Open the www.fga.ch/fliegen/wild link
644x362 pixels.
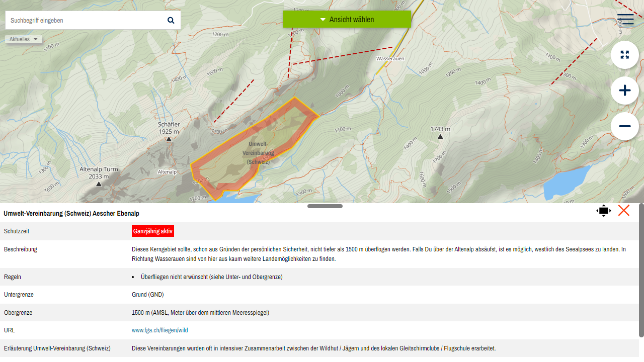(x=159, y=330)
